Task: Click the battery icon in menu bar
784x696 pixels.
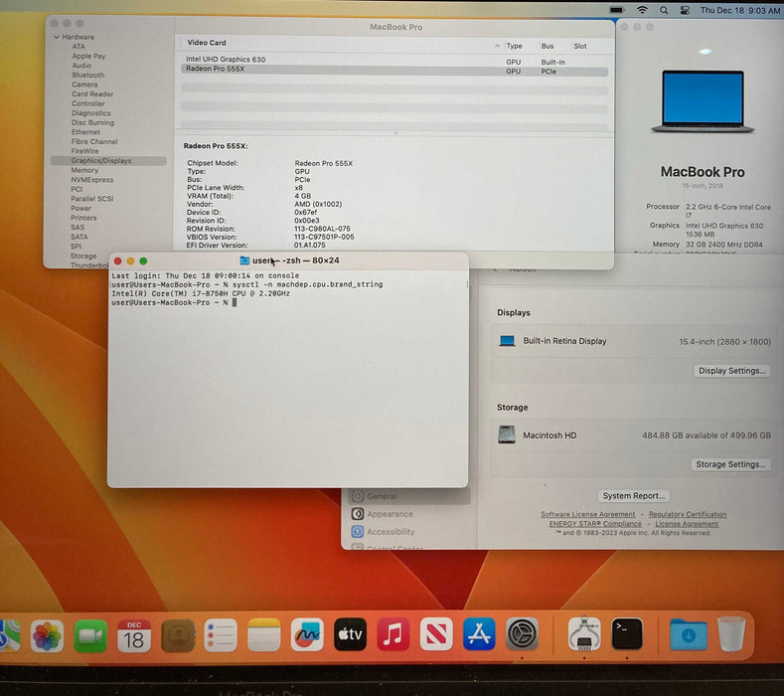Action: pos(617,10)
